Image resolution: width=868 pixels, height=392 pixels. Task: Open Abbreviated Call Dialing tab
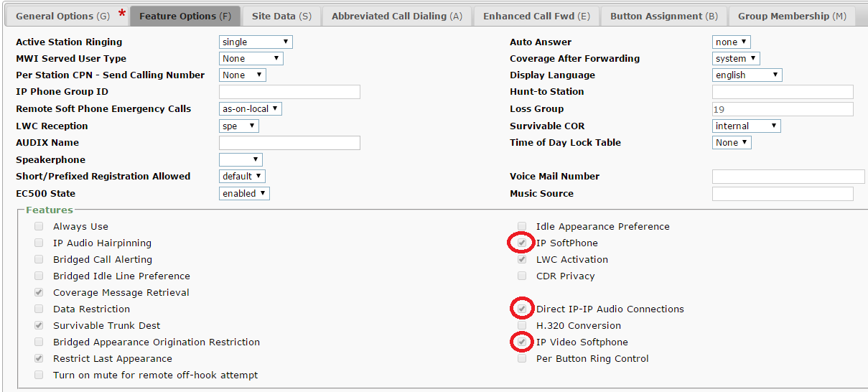tap(397, 16)
